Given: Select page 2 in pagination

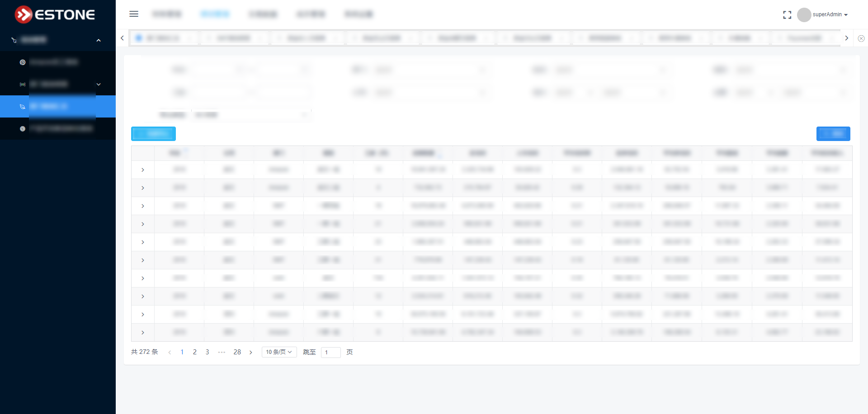Looking at the screenshot, I should point(195,352).
